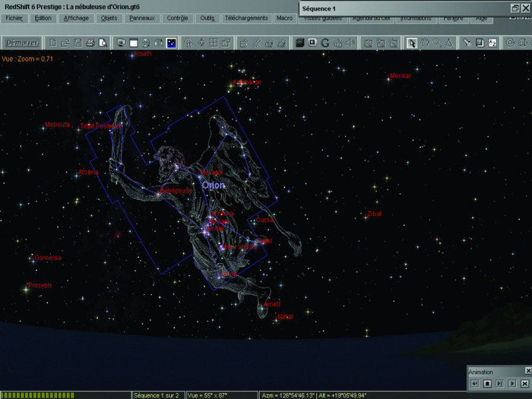Restore the Séquence 1 window
Viewport: 532px width, 399px height.
[515, 8]
